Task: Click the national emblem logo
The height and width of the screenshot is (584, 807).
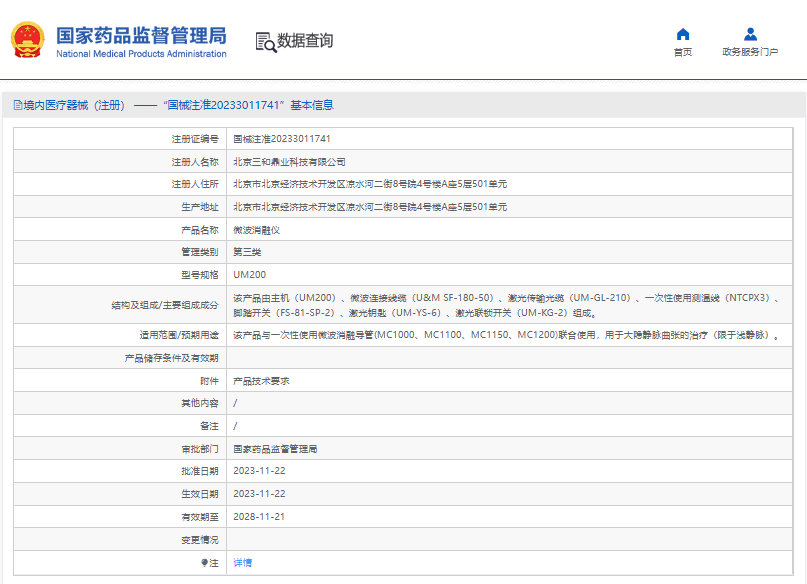Action: coord(27,40)
